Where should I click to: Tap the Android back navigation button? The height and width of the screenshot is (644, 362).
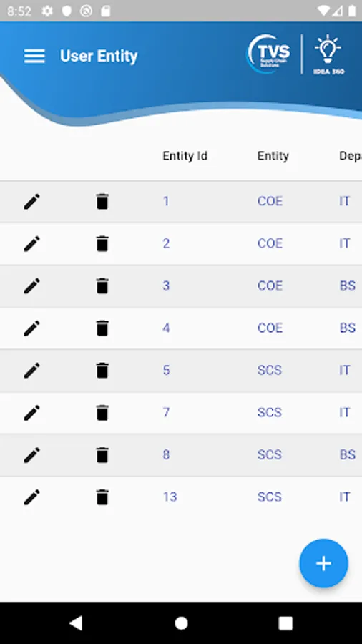[x=76, y=623]
